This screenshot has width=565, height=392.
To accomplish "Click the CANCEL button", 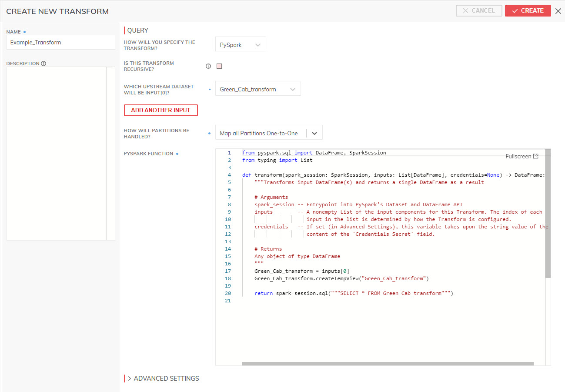I will [479, 10].
